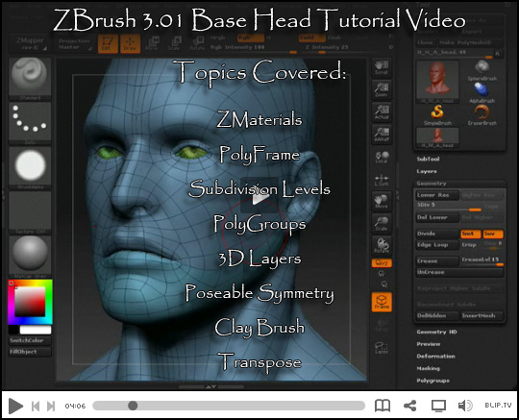Click the next track button
Screen dimensions: 519x420
51,407
